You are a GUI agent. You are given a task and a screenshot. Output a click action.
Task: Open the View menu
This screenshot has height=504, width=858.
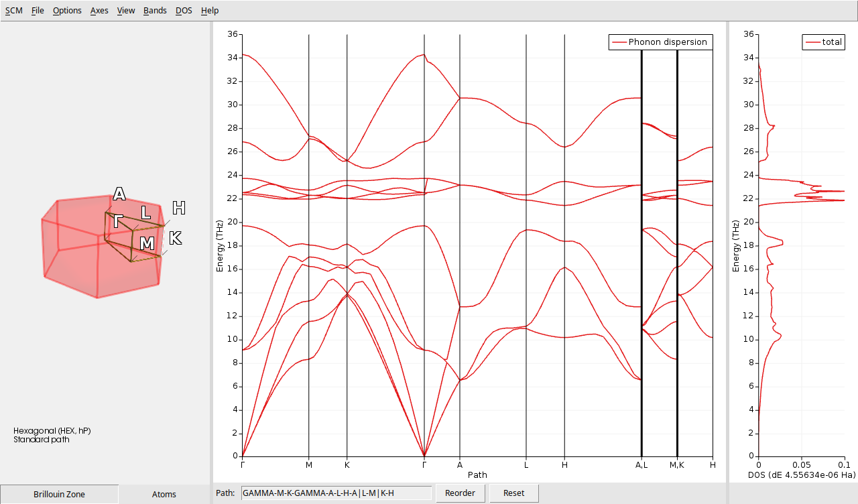click(x=125, y=11)
